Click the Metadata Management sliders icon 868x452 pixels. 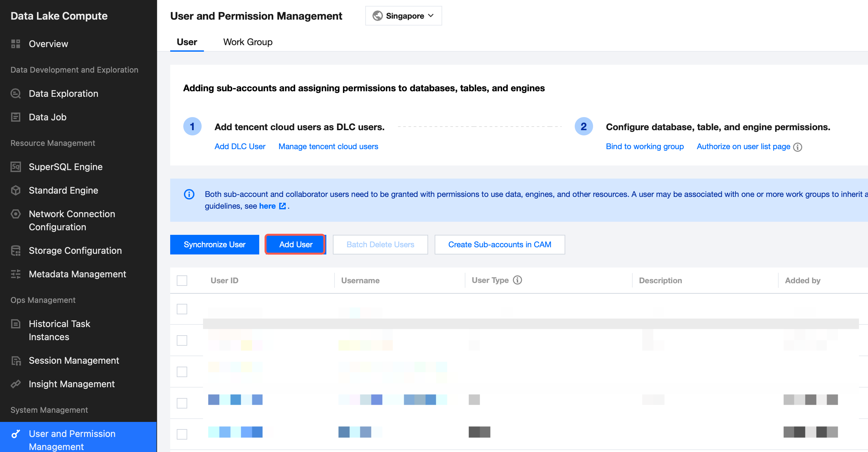click(15, 274)
